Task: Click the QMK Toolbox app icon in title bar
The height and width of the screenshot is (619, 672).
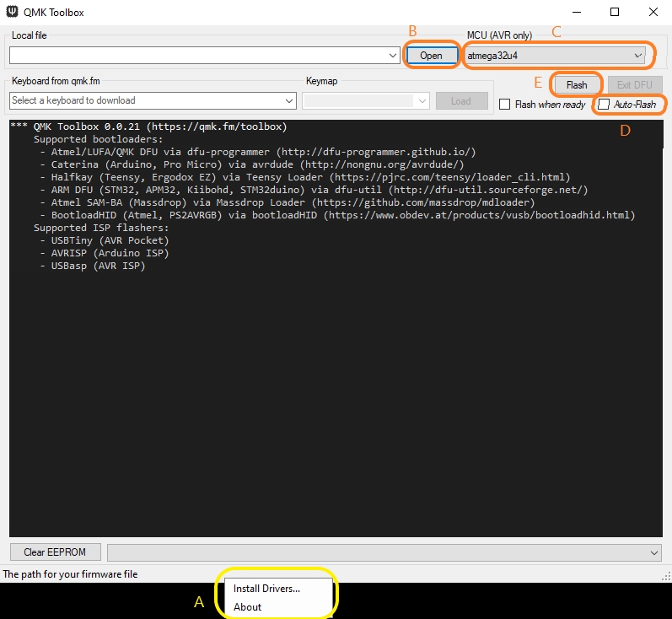Action: coord(12,12)
